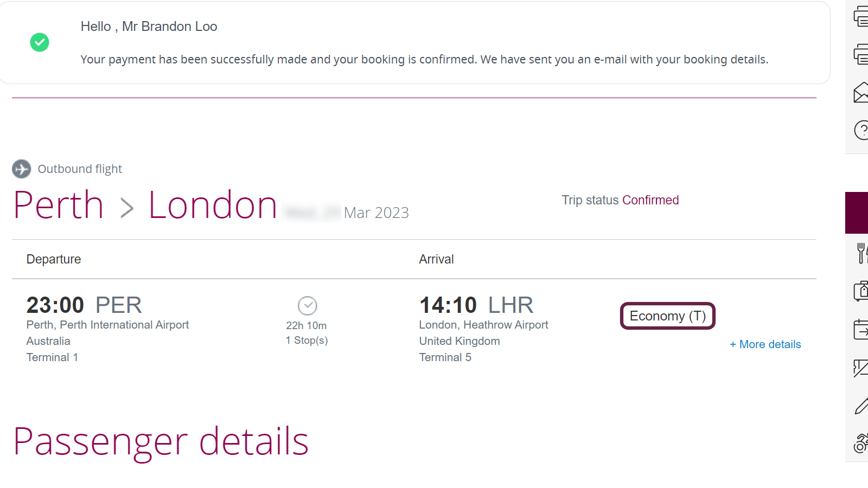Screen dimensions: 868x488
Task: Click the pencil edit icon
Action: [x=861, y=406]
